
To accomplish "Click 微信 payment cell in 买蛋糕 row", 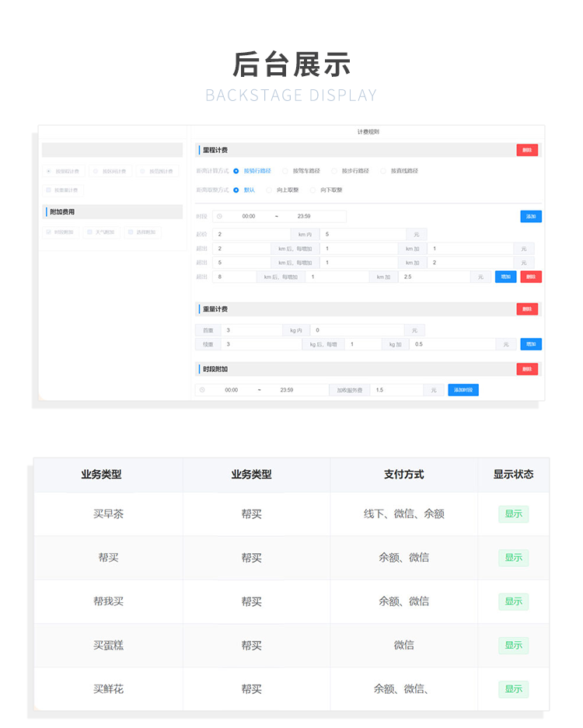I will pos(403,645).
